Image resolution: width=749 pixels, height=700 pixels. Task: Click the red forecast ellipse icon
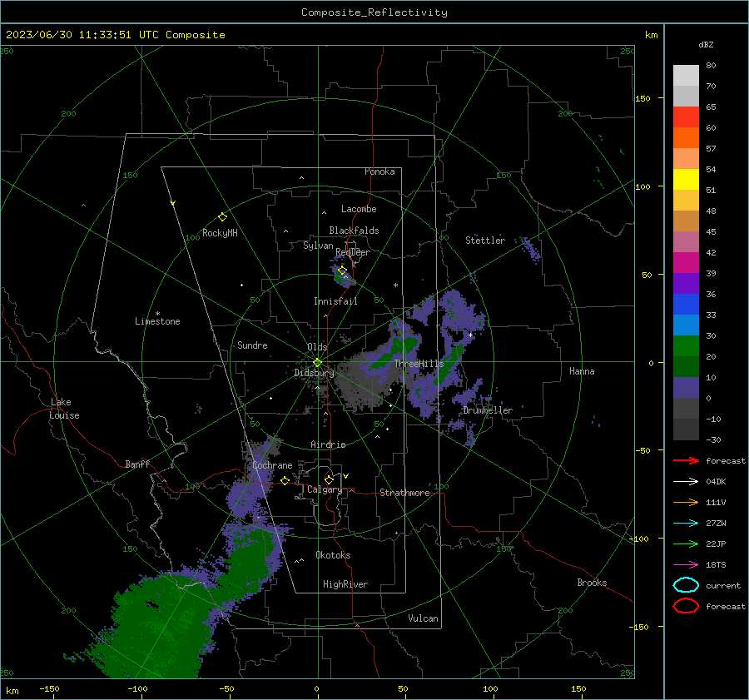(686, 606)
